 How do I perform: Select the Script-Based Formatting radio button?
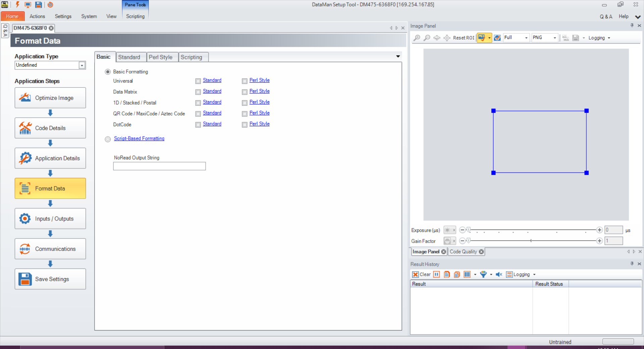[108, 139]
